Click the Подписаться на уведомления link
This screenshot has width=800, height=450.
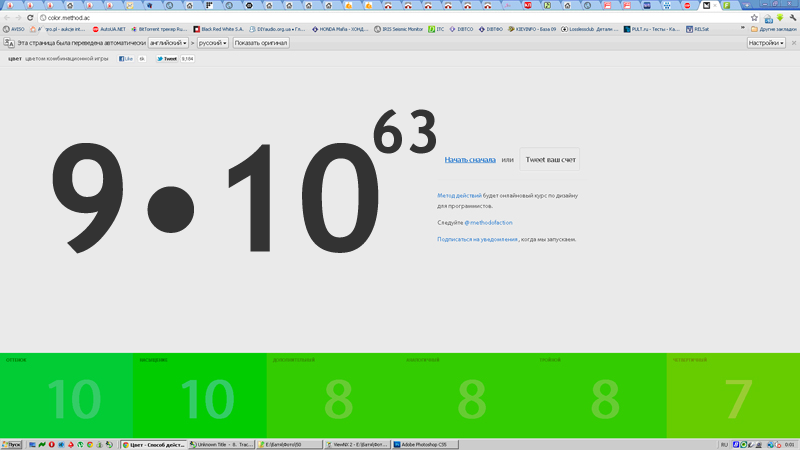477,240
